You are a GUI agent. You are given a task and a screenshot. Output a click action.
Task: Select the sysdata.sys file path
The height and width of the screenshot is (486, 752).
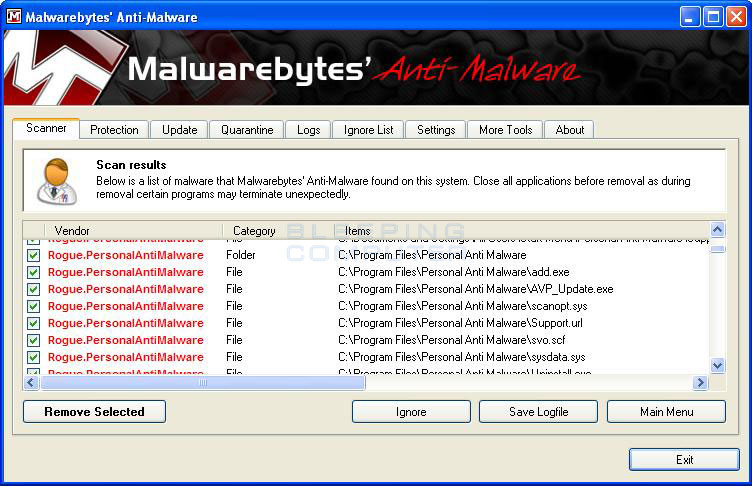pos(462,357)
